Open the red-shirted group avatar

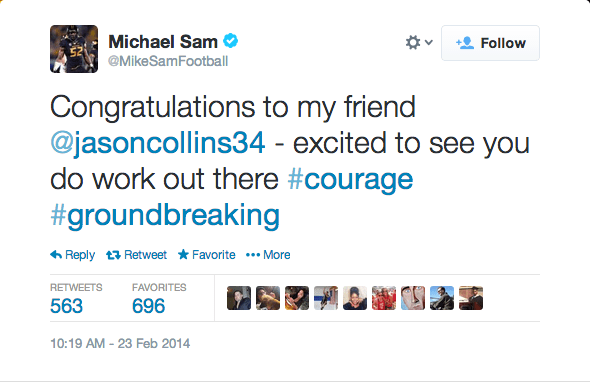[384, 298]
